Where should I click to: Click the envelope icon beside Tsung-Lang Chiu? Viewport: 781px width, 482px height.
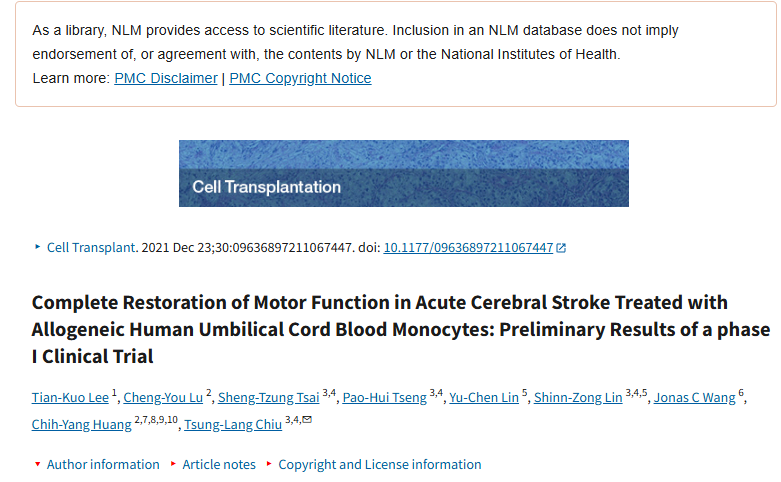pos(306,420)
